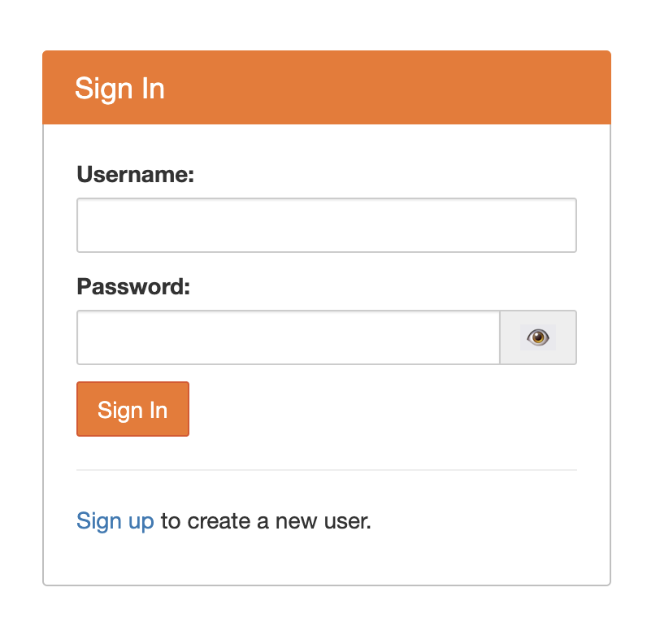
Task: Follow Sign up to create a new user
Action: click(x=115, y=521)
